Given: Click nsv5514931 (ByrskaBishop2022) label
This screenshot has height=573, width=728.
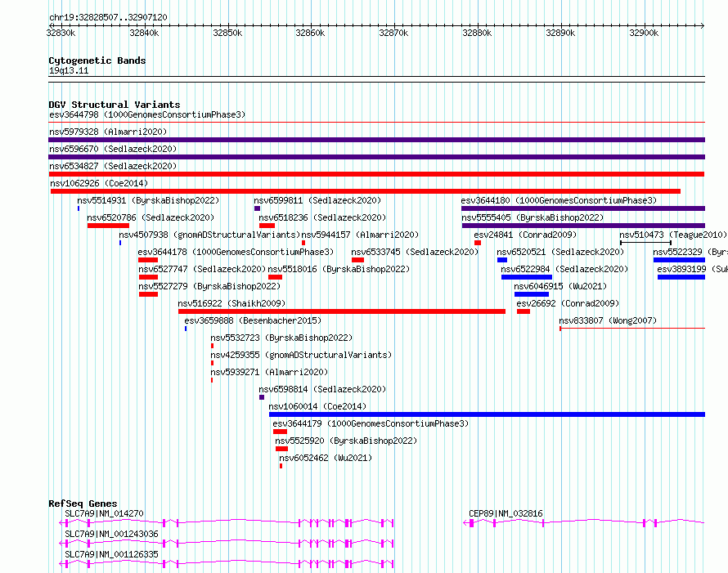Looking at the screenshot, I should tap(148, 200).
